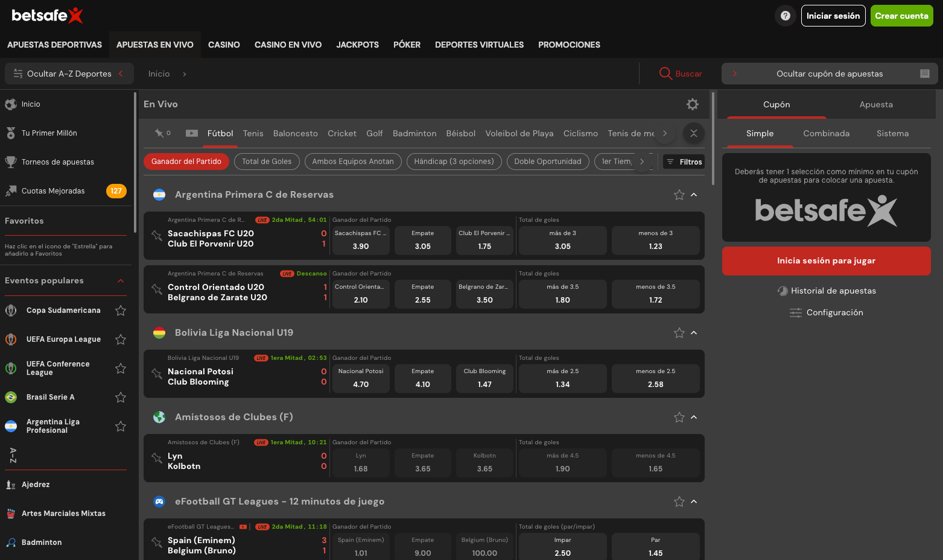
Task: Switch to the Apuesta tab
Action: coord(876,104)
